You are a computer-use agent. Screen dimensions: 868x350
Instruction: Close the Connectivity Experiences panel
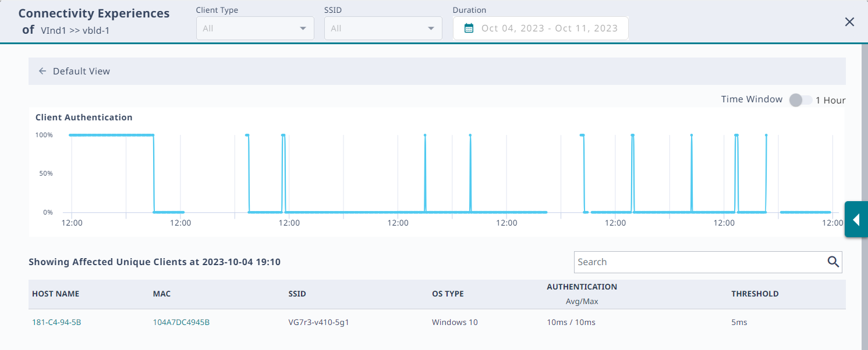coord(849,22)
